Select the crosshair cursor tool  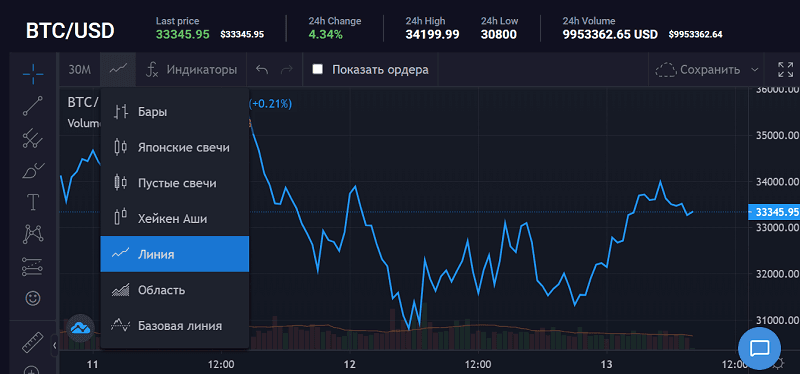tap(33, 74)
